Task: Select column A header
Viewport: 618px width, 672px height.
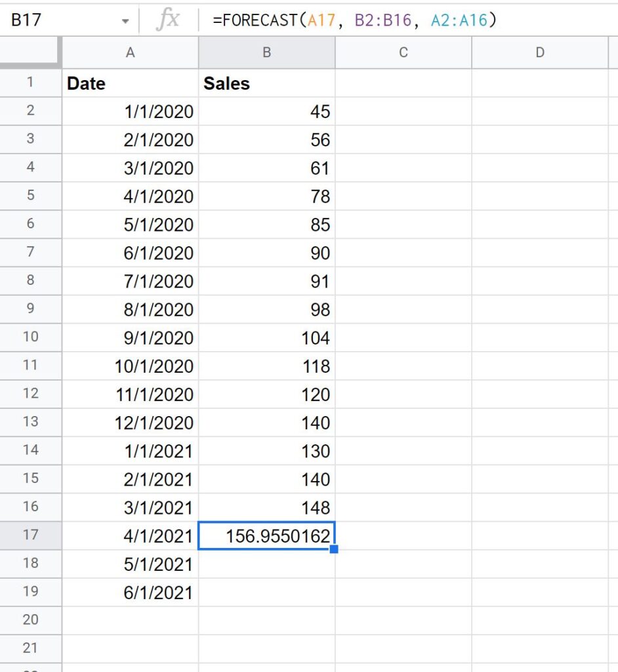Action: (x=131, y=52)
